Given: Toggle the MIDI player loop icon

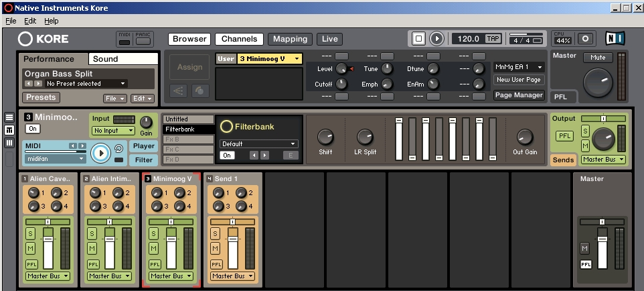Looking at the screenshot, I should tap(118, 149).
